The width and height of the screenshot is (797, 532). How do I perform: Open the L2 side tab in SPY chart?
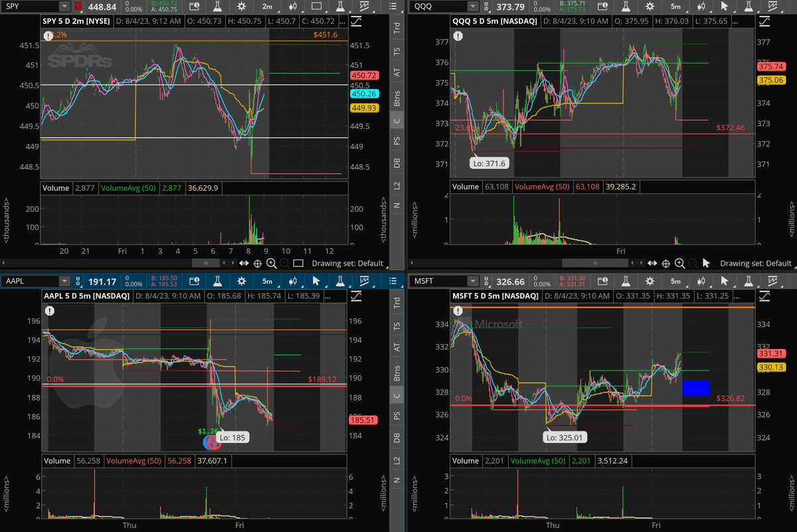point(397,185)
